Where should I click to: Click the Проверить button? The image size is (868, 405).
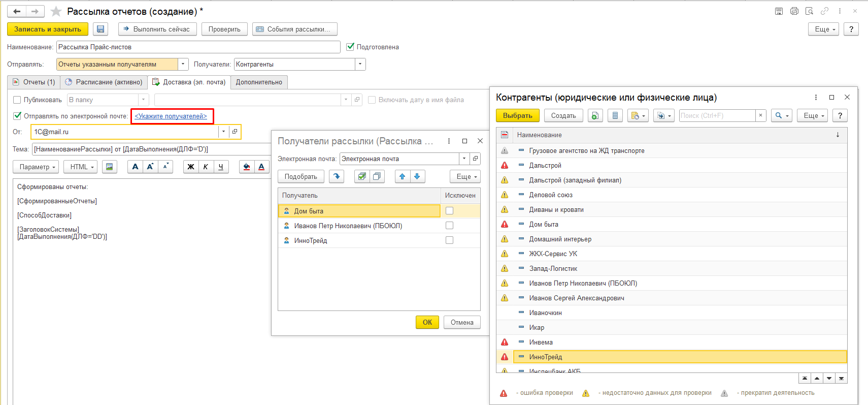224,29
